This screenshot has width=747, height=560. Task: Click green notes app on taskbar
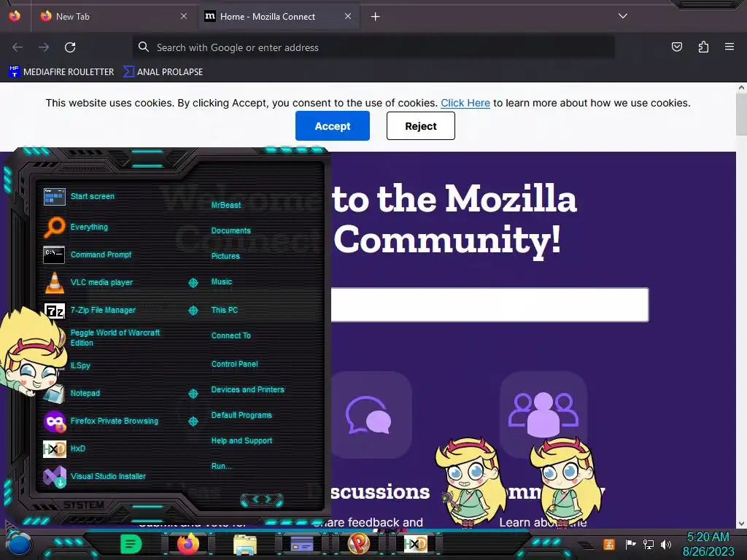coord(131,544)
